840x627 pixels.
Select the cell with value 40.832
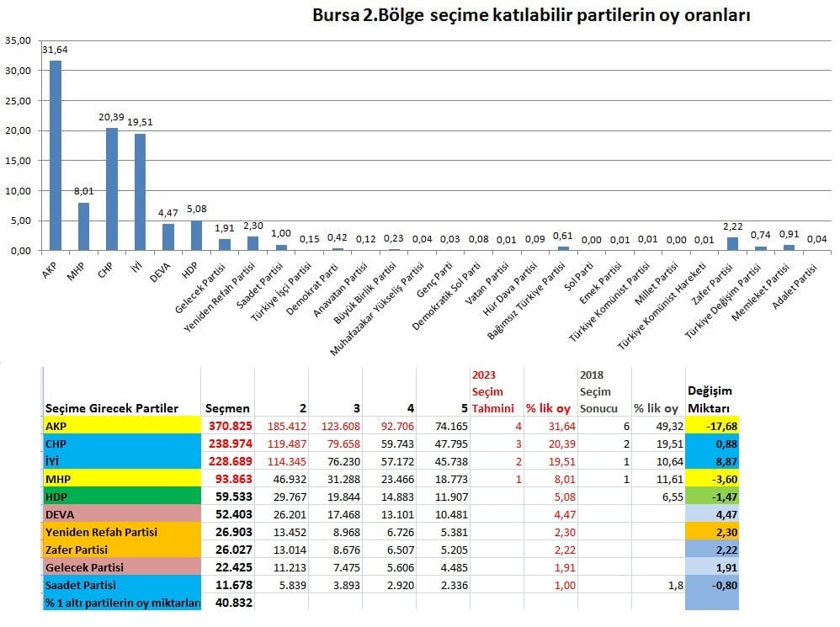(x=228, y=603)
